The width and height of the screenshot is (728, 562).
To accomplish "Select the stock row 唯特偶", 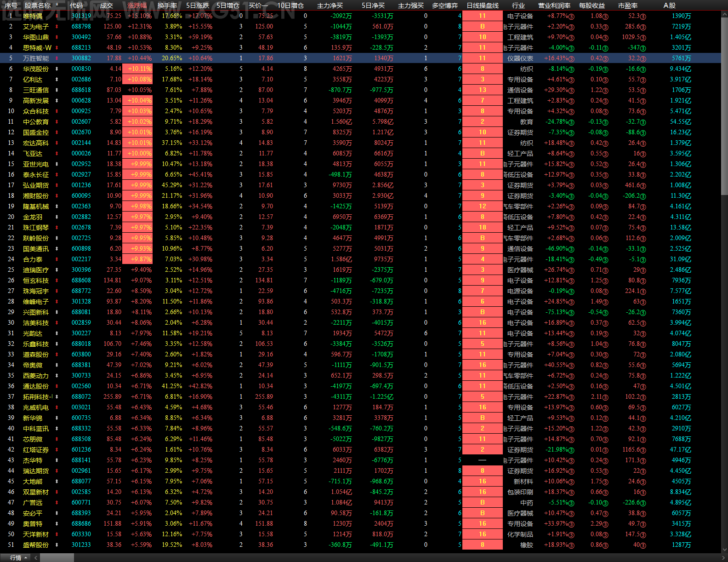I will pyautogui.click(x=360, y=16).
